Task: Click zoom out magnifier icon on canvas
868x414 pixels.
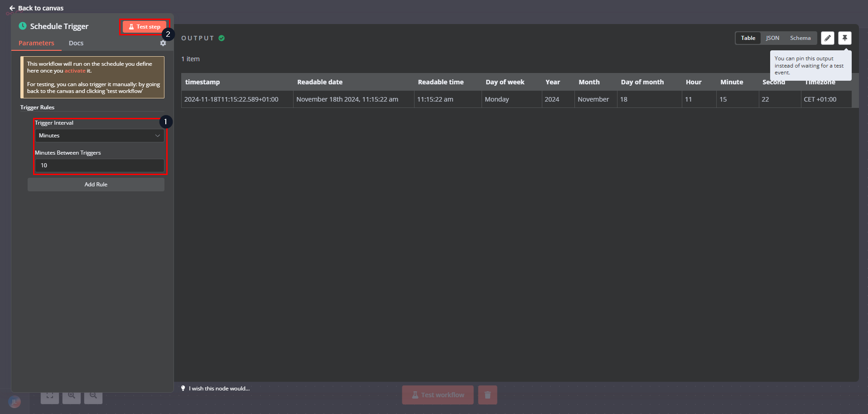Action: point(93,395)
